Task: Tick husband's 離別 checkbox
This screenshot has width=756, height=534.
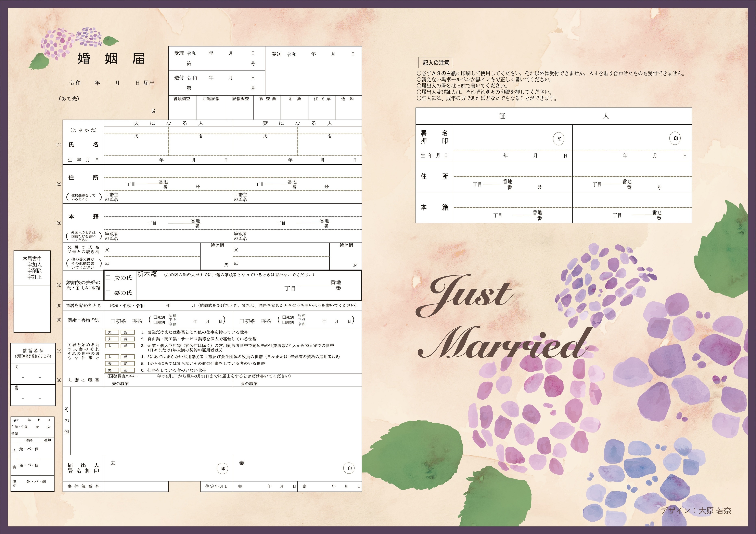Action: point(155,323)
